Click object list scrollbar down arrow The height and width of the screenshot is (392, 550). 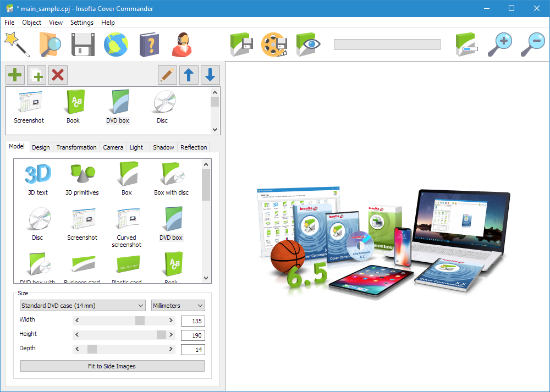point(215,129)
